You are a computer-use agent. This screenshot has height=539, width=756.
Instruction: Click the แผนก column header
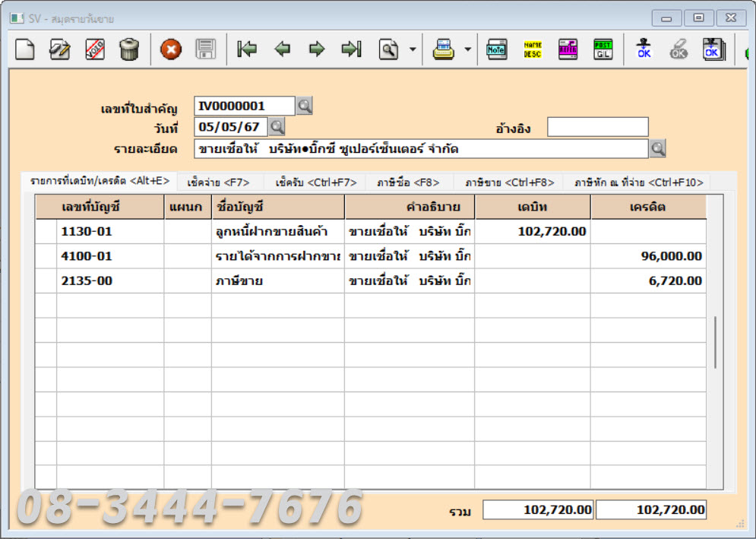click(x=188, y=207)
